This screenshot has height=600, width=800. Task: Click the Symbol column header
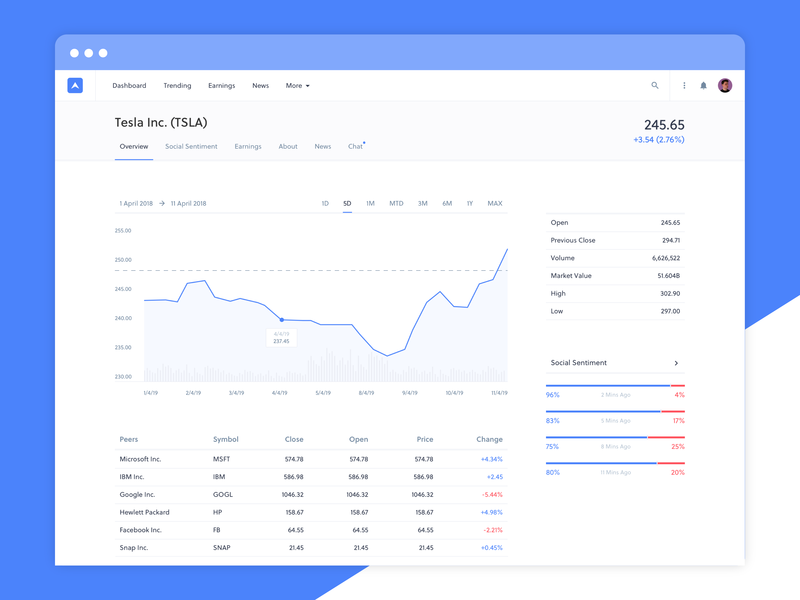pyautogui.click(x=226, y=439)
